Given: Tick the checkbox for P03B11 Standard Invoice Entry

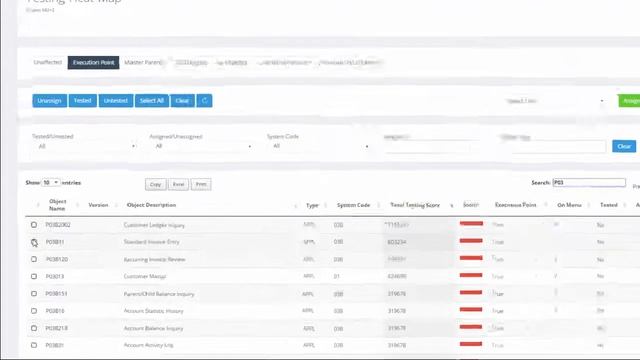Looking at the screenshot, I should point(34,242).
